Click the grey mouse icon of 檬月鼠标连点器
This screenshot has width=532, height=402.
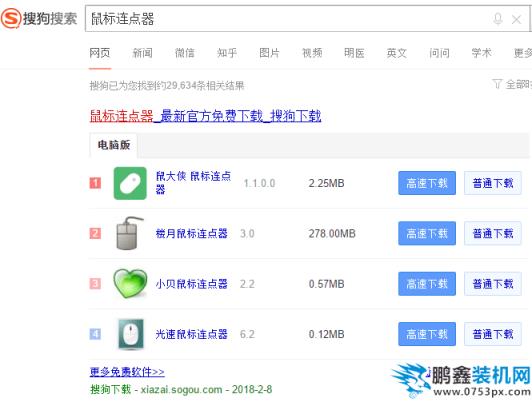pos(129,233)
